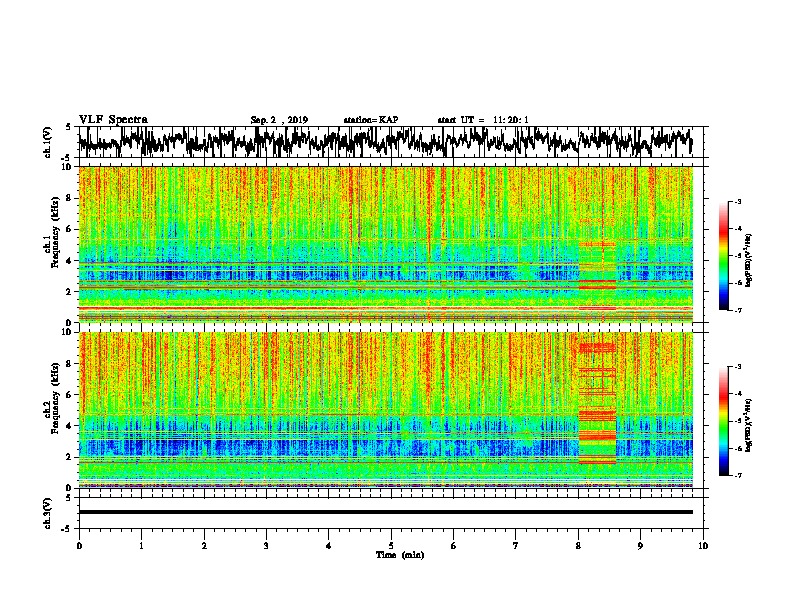
Task: Click the "ch.3(V)" axis label
Action: [x=47, y=513]
